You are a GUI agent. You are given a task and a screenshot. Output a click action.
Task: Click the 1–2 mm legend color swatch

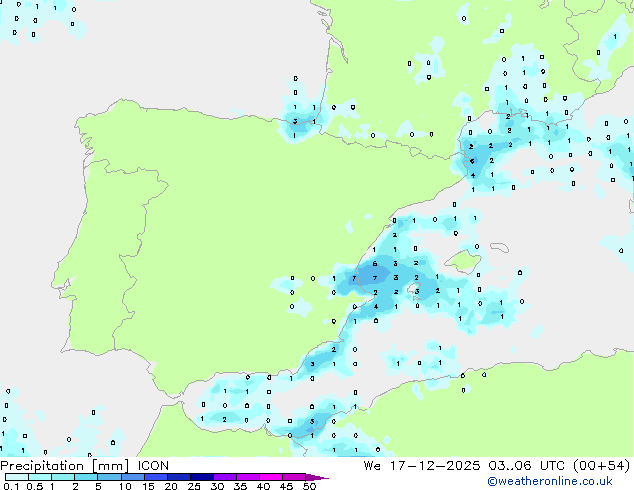63,477
